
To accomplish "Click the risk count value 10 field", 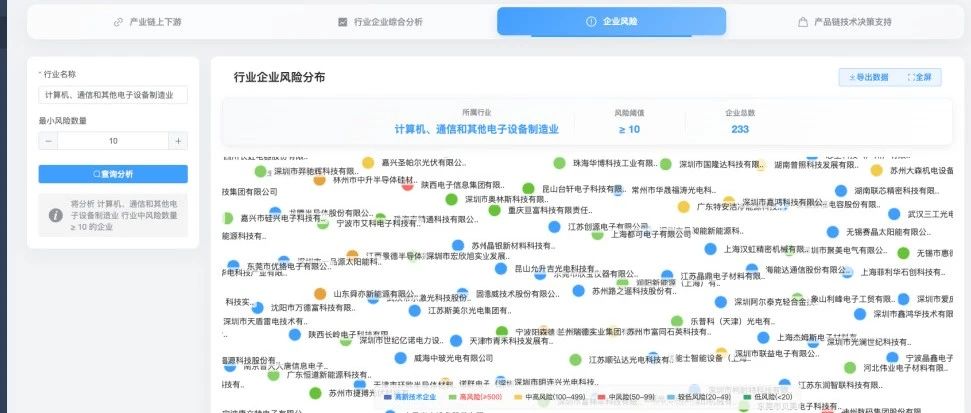I will click(x=113, y=141).
